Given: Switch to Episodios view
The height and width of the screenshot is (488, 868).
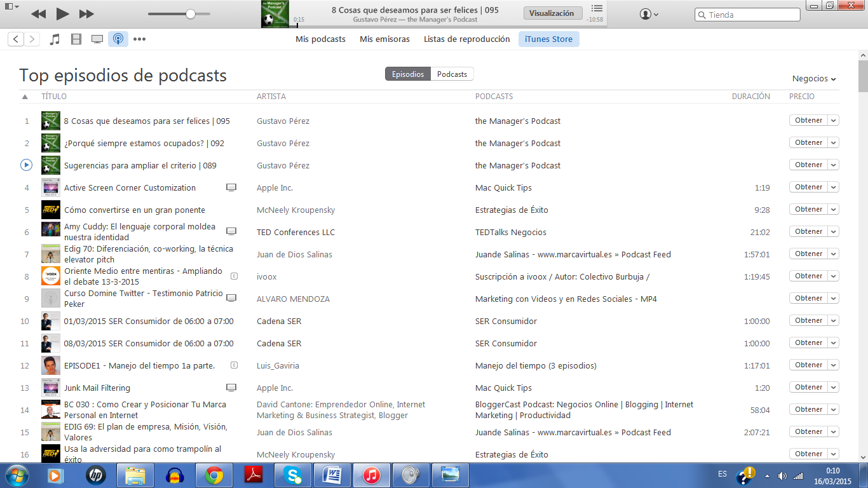Looking at the screenshot, I should [x=408, y=74].
